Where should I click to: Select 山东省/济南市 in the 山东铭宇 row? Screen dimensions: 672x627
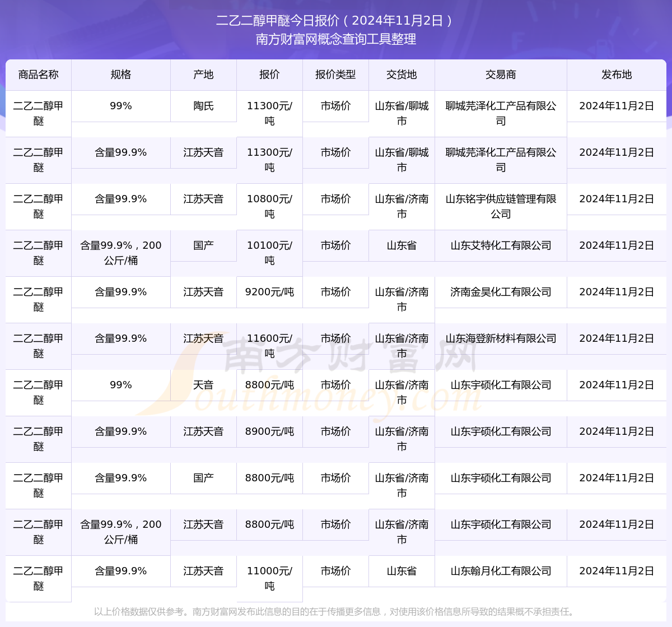pos(402,206)
